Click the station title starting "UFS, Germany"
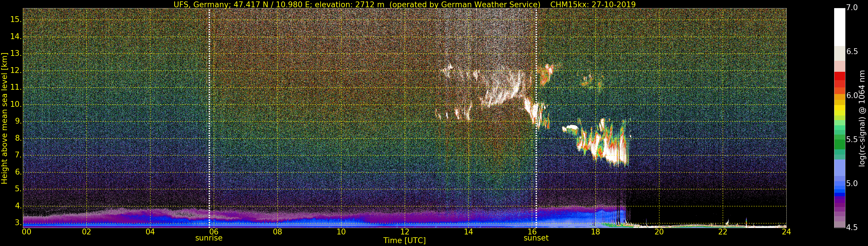The height and width of the screenshot is (246, 868). tap(357, 4)
